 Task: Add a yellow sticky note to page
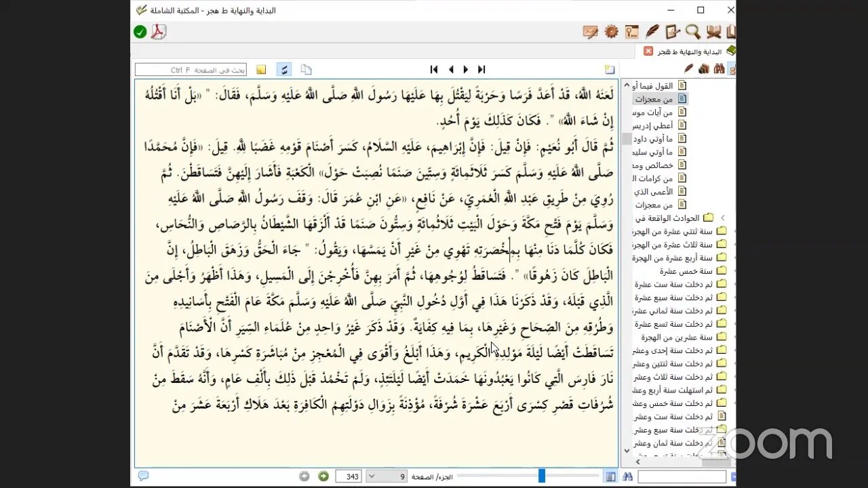coord(261,69)
